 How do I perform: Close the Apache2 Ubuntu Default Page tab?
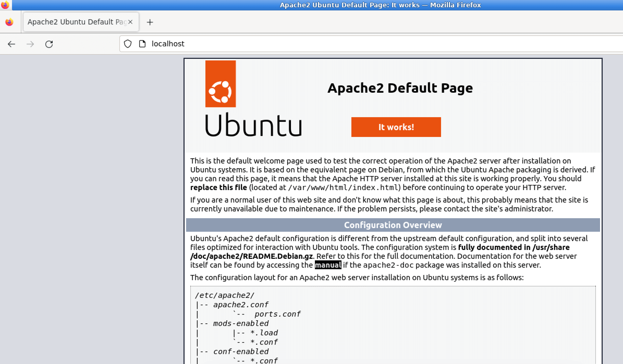coord(131,22)
